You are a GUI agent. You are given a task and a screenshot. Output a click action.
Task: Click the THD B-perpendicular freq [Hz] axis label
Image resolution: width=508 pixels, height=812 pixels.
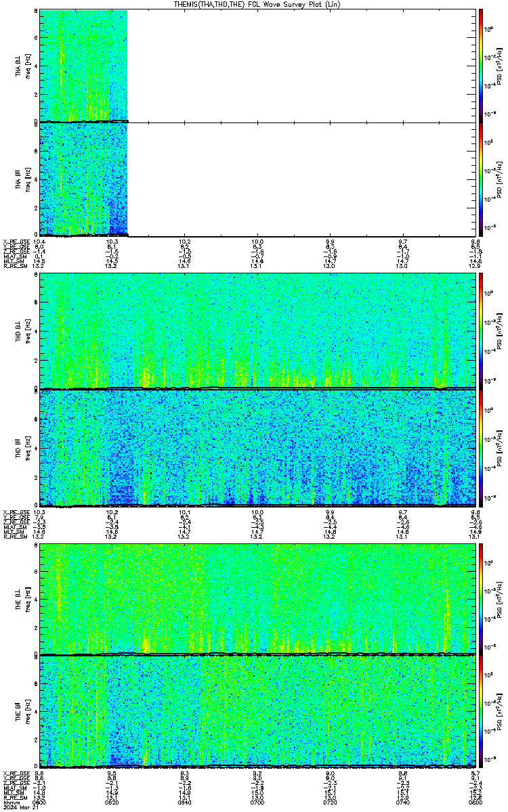[x=26, y=331]
